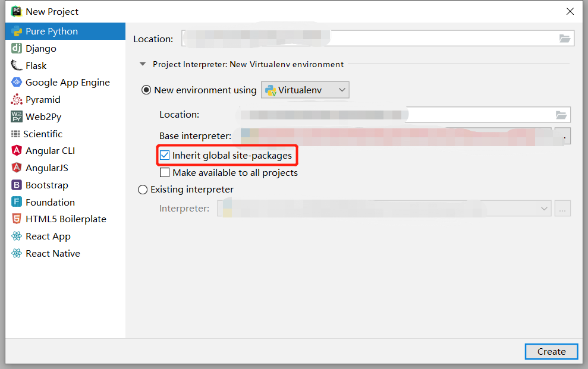Screen dimensions: 588x369
Task: Click the project Location text field
Action: 378,38
